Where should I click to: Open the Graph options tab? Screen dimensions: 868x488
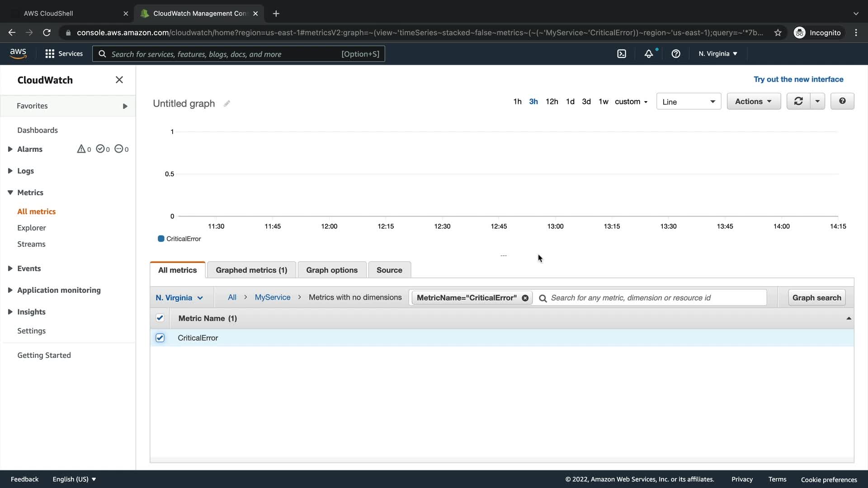click(332, 270)
